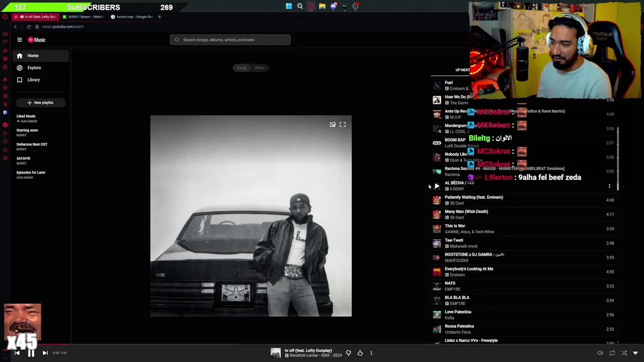Click the Kendrick Lamar album artwork
The width and height of the screenshot is (644, 362).
[x=251, y=216]
